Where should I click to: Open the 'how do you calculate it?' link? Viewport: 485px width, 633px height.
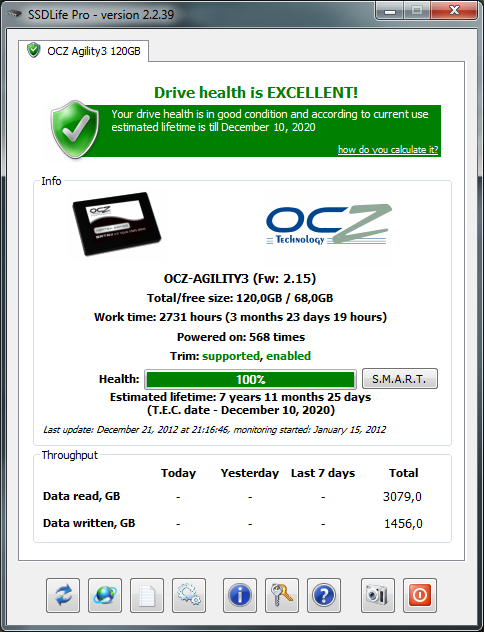click(388, 149)
